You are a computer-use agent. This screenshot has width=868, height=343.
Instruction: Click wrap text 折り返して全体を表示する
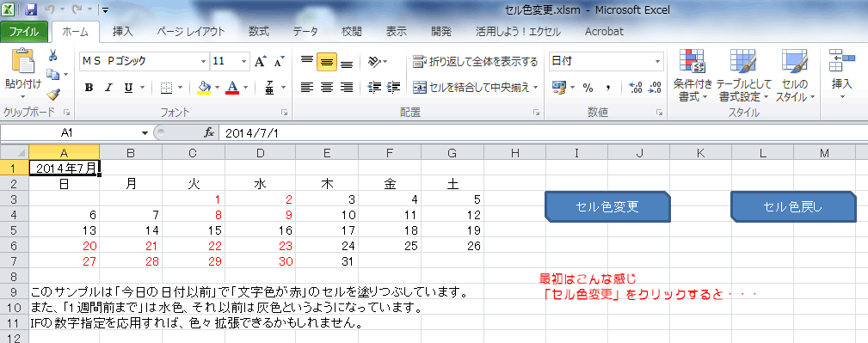click(475, 61)
